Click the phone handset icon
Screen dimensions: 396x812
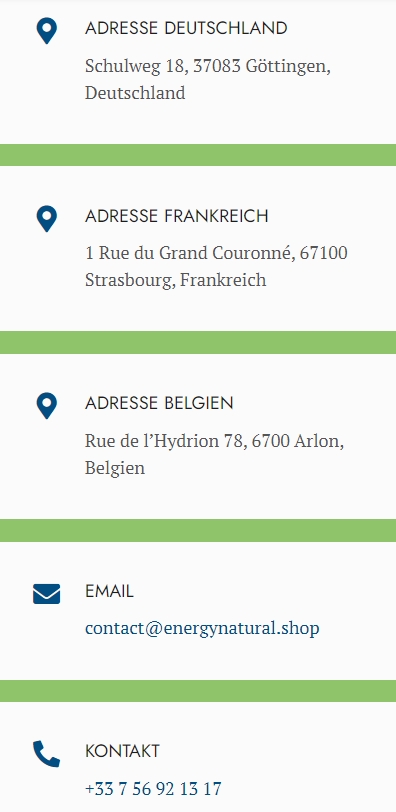click(x=47, y=754)
